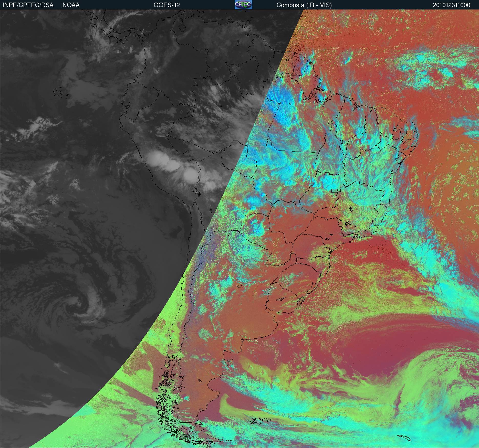The height and width of the screenshot is (448, 479).
Task: Click the round bright white cloud over Bolivia
Action: (190, 174)
